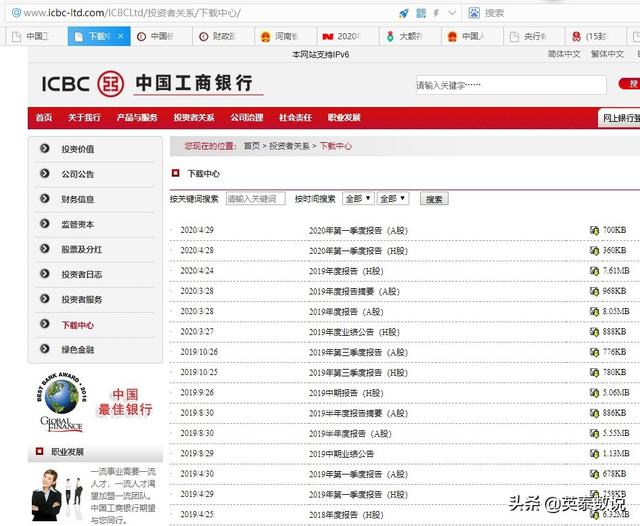
Task: Click the 财务信息 sidebar item
Action: coord(78,199)
